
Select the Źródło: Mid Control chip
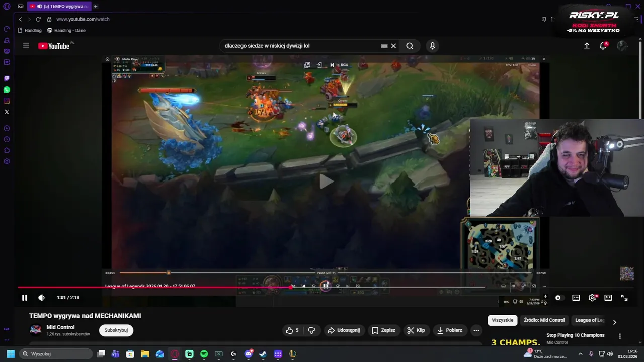click(544, 320)
